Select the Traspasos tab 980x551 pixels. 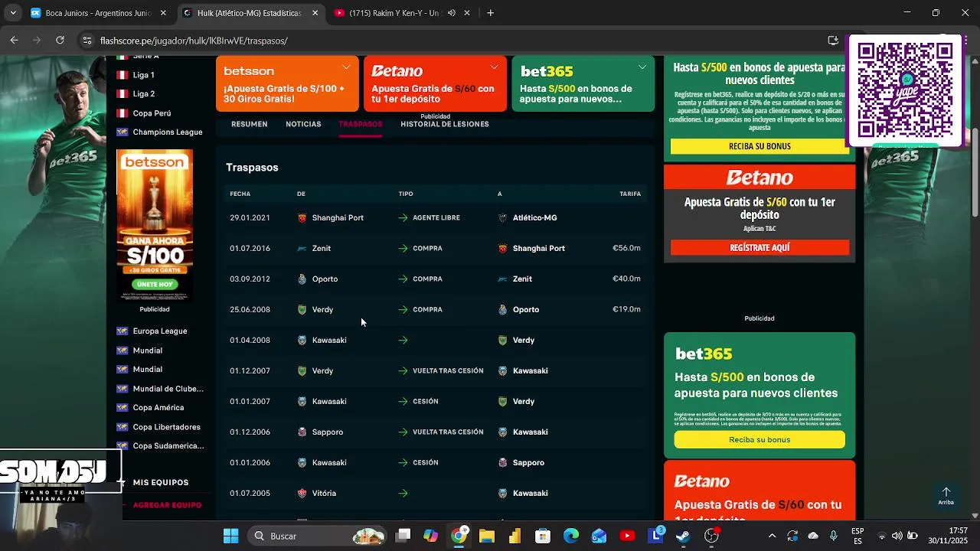pos(360,124)
